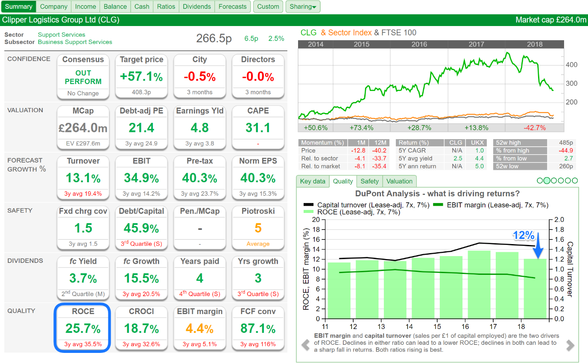588x364 pixels.
Task: Open the Cash tab
Action: [142, 6]
